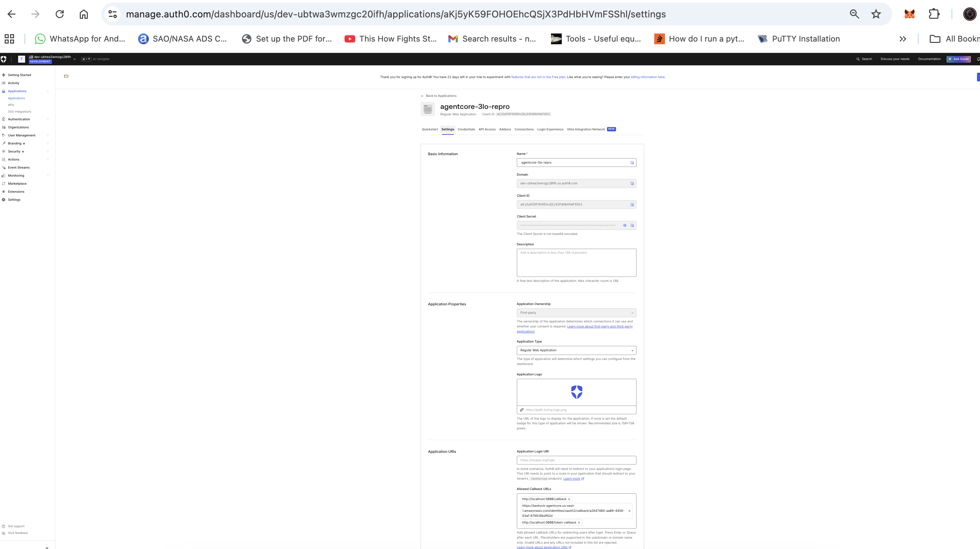Open Event Streams in the sidebar
This screenshot has height=549, width=980.
point(19,167)
